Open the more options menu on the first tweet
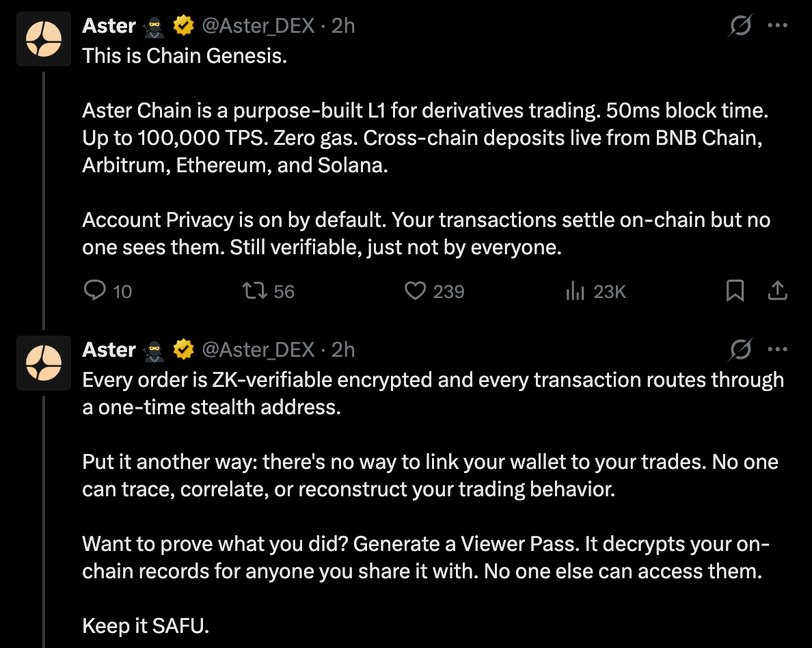 tap(778, 25)
